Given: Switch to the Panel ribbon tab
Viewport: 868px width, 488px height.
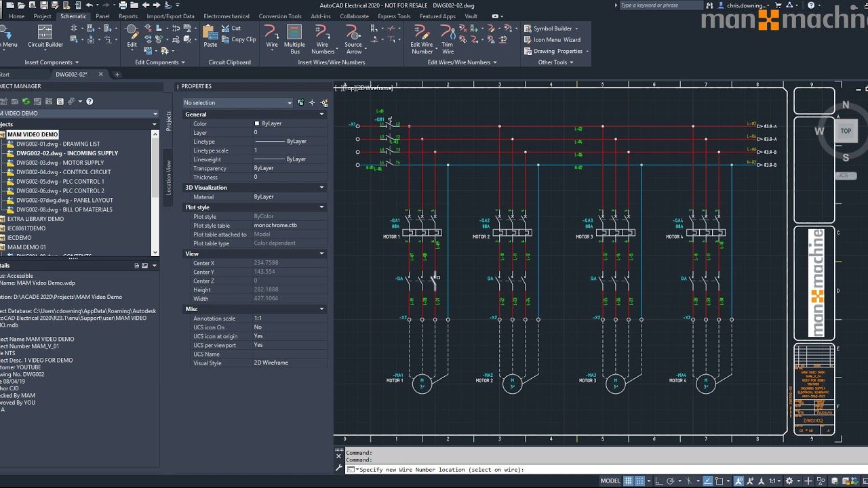Looking at the screenshot, I should coord(102,16).
